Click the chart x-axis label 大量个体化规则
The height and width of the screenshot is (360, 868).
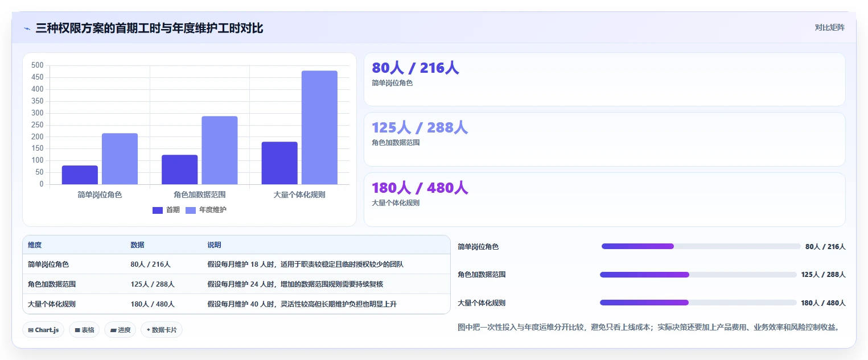299,195
